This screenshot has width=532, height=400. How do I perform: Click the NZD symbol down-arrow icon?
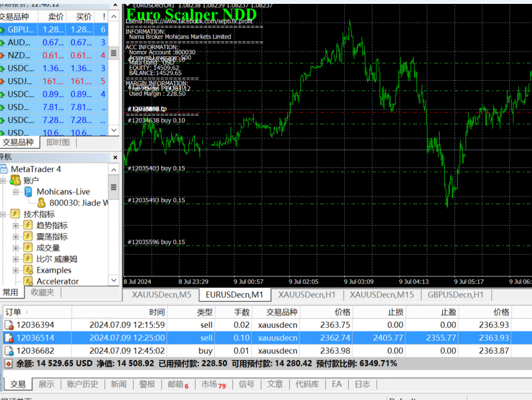2,56
